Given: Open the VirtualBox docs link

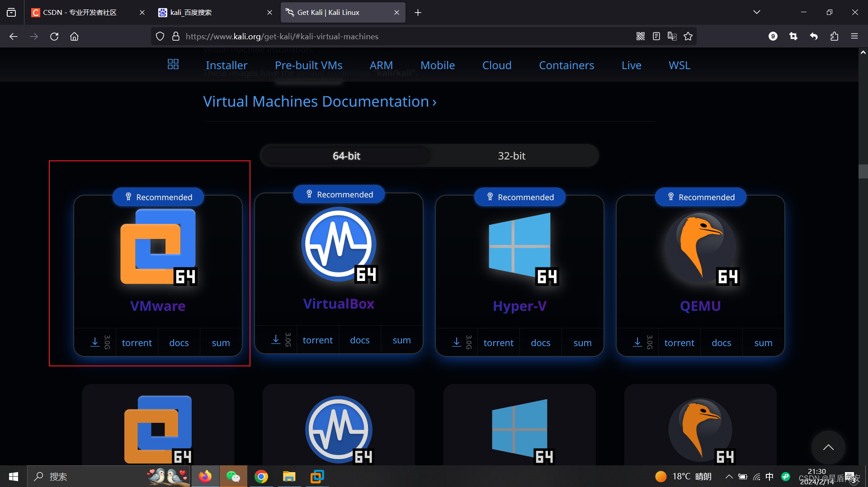Looking at the screenshot, I should (x=360, y=340).
